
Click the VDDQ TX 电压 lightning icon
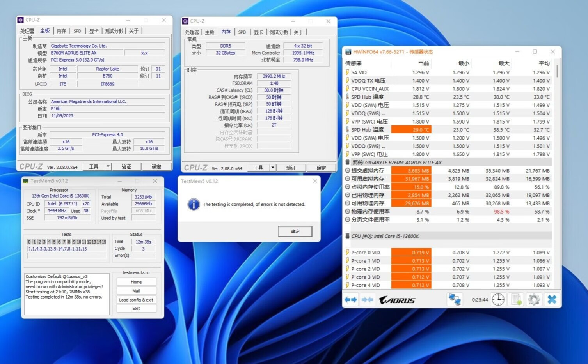(347, 80)
